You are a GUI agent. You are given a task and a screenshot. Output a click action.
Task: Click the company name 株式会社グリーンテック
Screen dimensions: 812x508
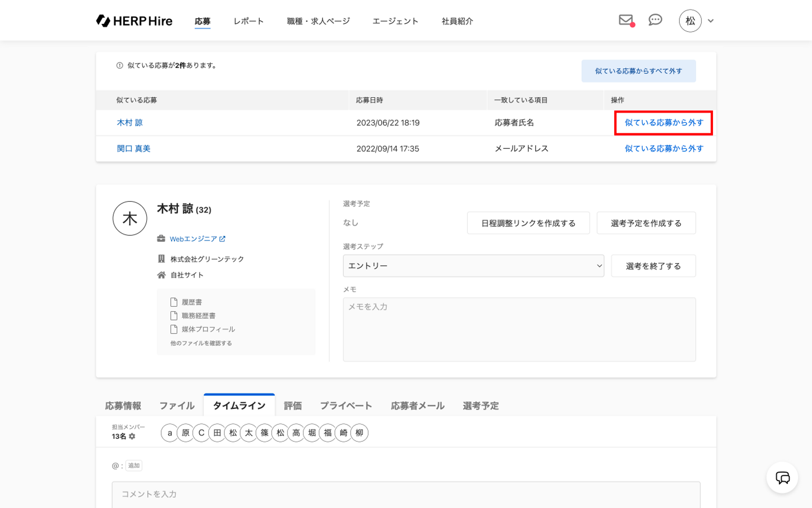click(207, 259)
